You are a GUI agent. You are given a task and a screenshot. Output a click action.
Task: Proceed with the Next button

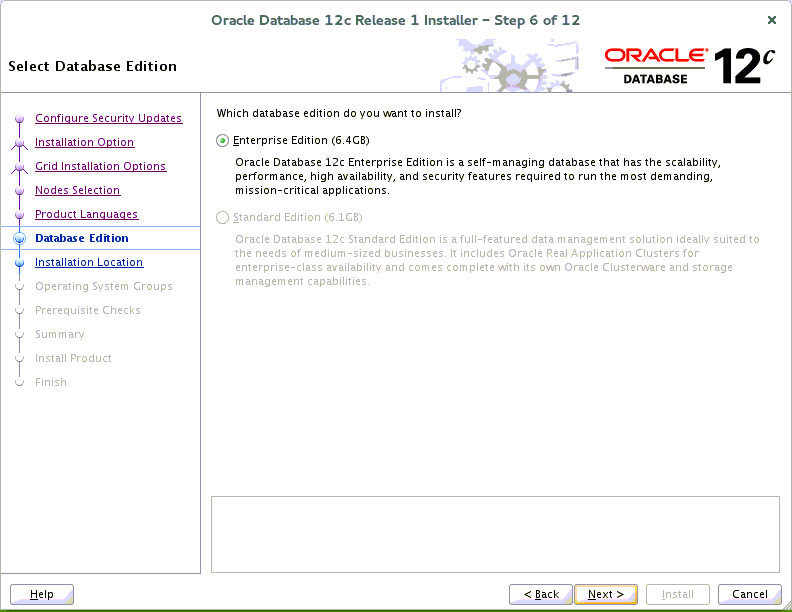(606, 594)
